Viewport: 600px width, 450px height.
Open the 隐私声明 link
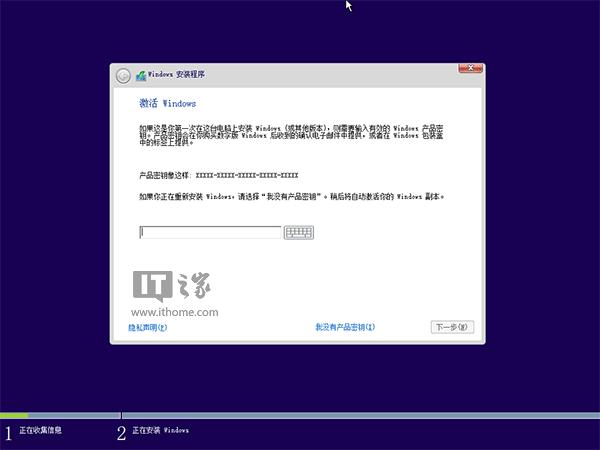tap(148, 328)
